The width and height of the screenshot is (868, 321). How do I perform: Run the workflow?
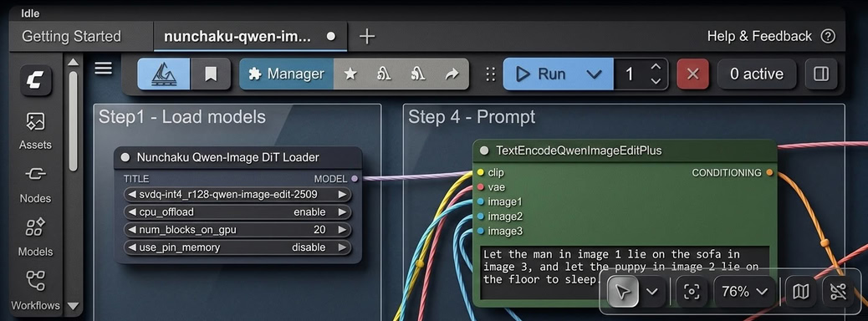pos(541,74)
